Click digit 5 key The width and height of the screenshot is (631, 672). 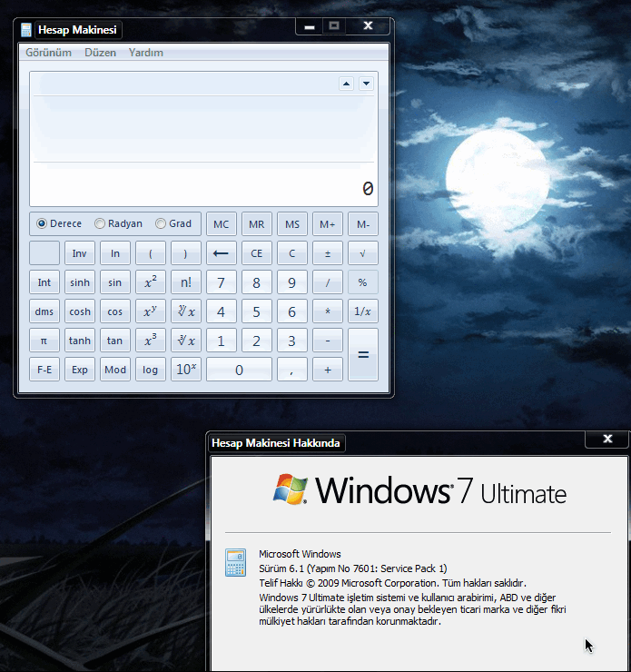pyautogui.click(x=257, y=311)
